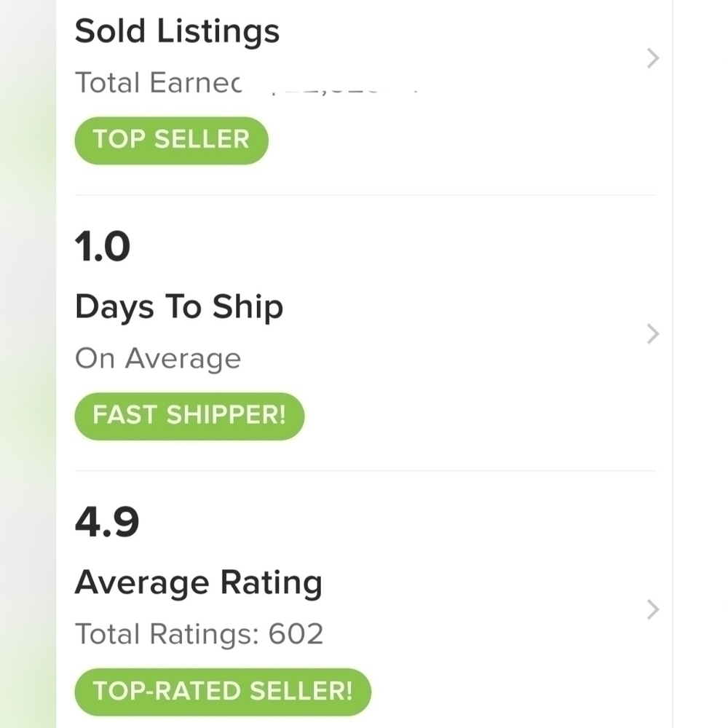728x728 pixels.
Task: Open Average Rating chevron arrow
Action: [x=653, y=609]
